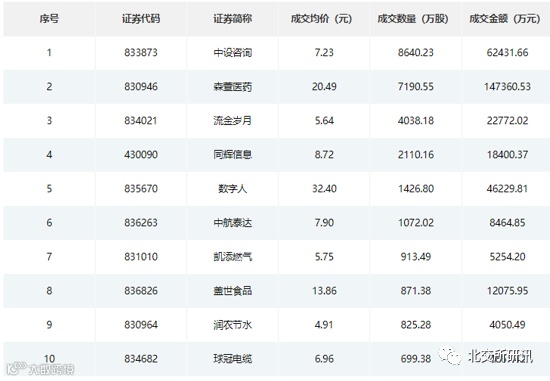Click average price 20.49
Viewport: 550px width, 381px height.
(x=324, y=87)
